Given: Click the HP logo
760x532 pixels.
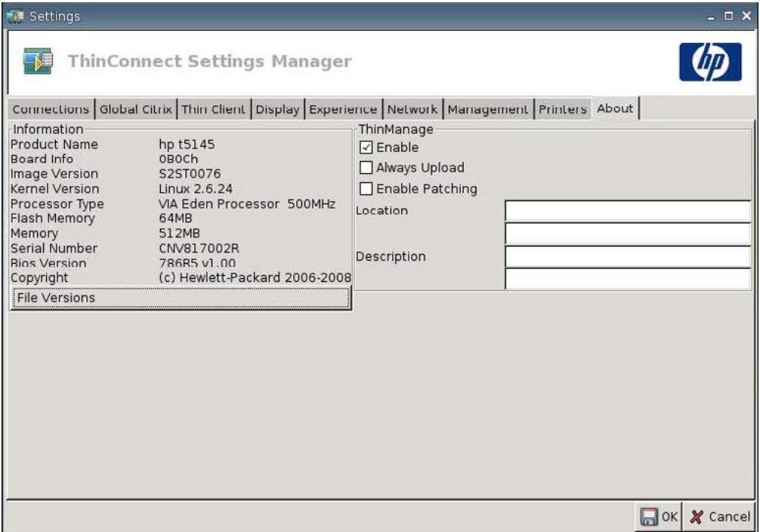Looking at the screenshot, I should (x=710, y=62).
